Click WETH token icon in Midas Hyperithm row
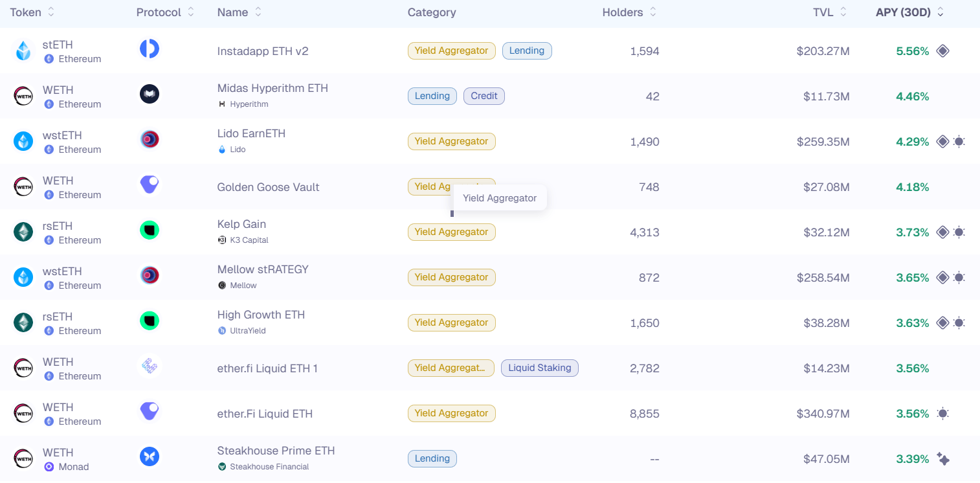This screenshot has width=980, height=483. 23,96
